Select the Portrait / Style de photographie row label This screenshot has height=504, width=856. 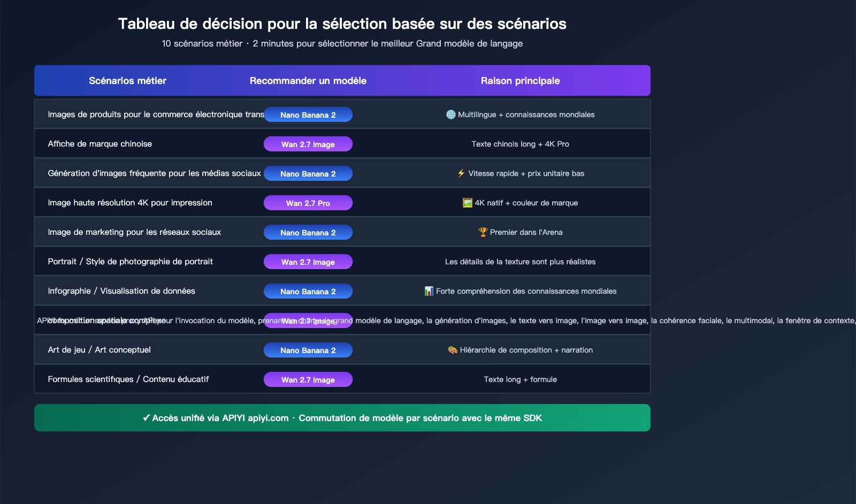[130, 262]
